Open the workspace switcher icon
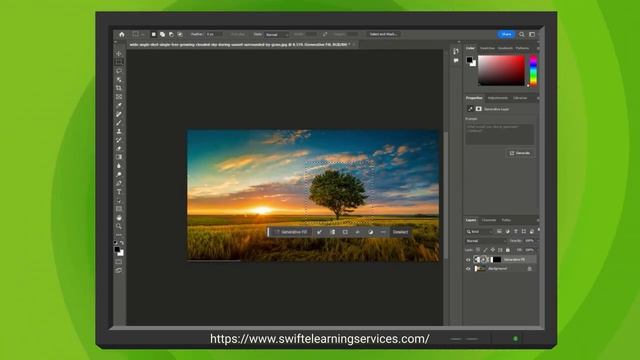640x360 pixels. (532, 34)
